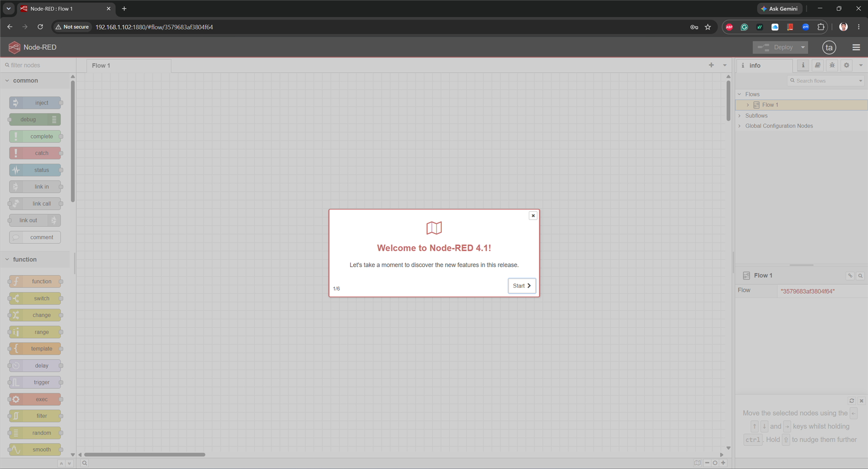Click the function node in the palette

[35, 281]
